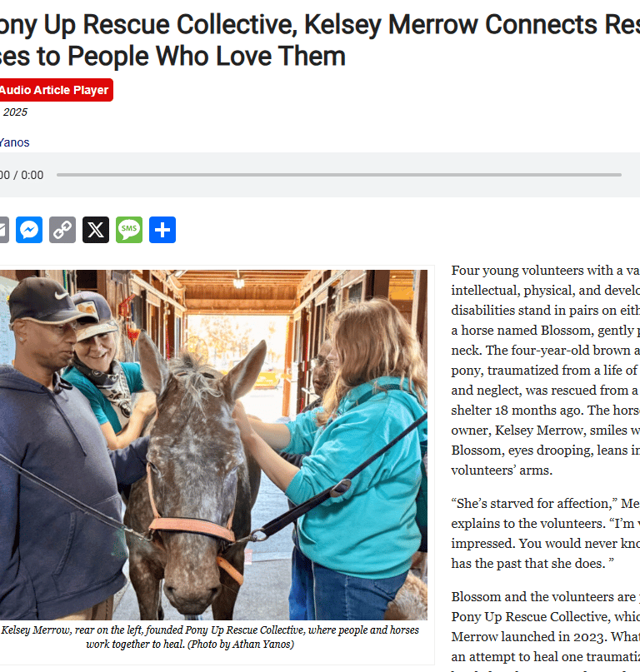Open more sharing options with the blue plus icon

(162, 230)
